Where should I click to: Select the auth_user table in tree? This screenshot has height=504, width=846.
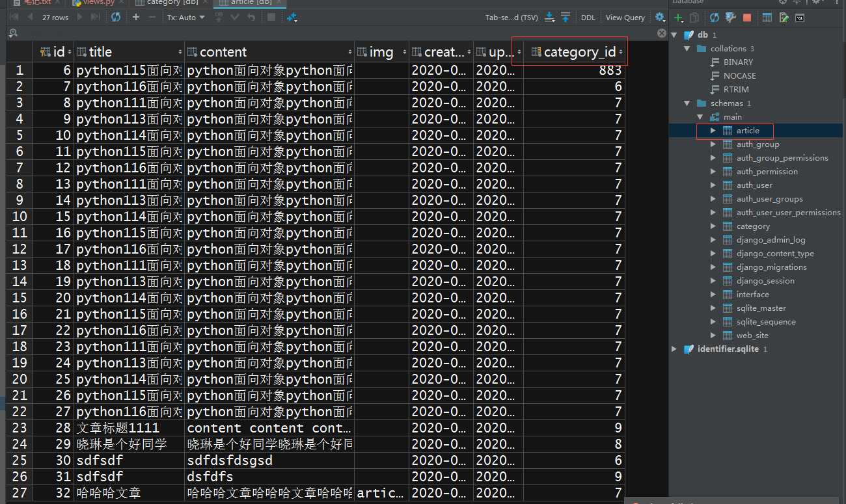[x=754, y=185]
